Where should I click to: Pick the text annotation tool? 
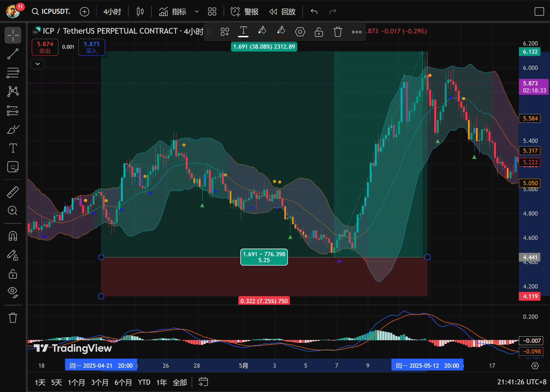pyautogui.click(x=13, y=148)
